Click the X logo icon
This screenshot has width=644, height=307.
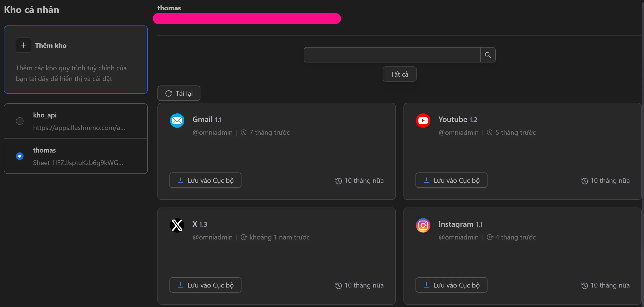coord(177,225)
